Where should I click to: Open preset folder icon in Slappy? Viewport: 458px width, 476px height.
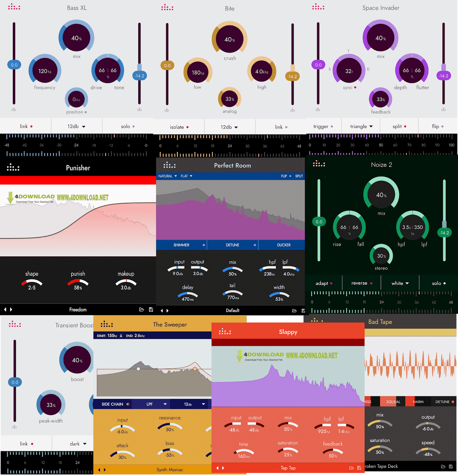click(x=351, y=468)
